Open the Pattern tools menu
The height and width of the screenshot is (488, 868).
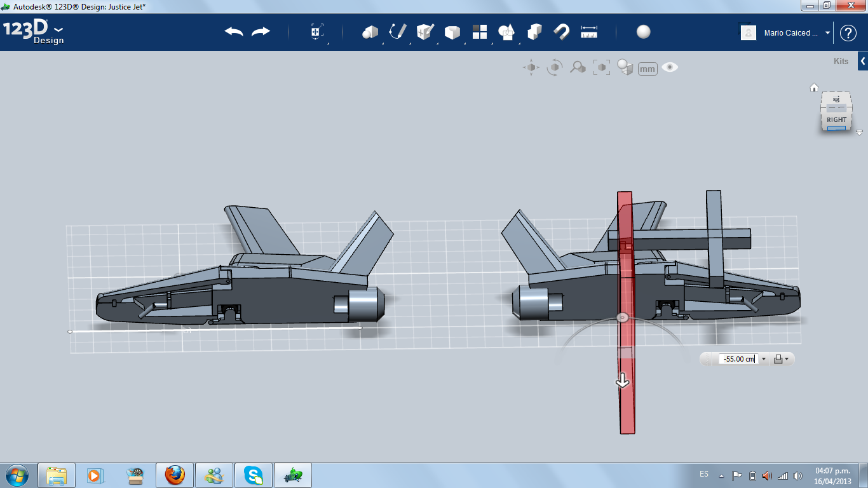click(x=480, y=32)
